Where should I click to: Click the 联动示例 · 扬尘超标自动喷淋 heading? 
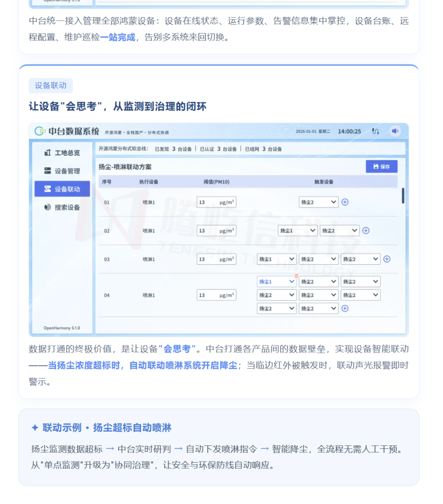[x=107, y=428]
